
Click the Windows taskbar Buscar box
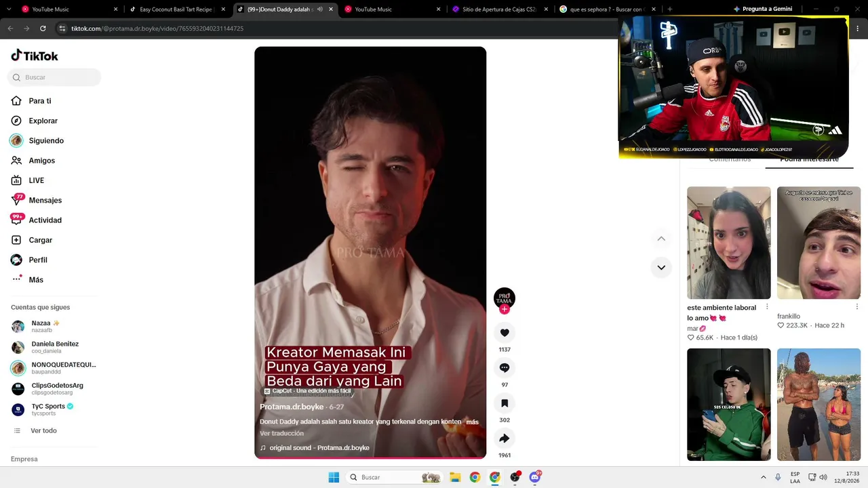coord(395,477)
